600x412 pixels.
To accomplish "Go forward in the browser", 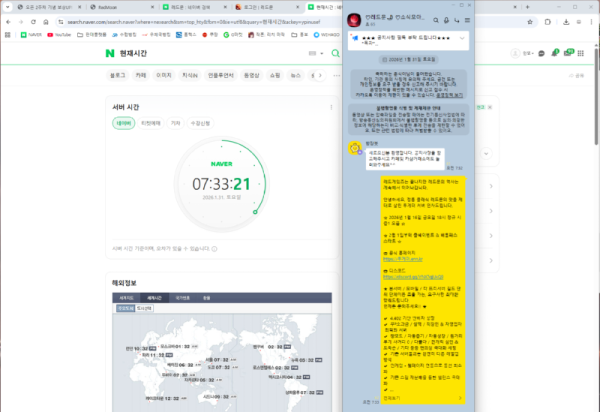I will click(x=21, y=22).
